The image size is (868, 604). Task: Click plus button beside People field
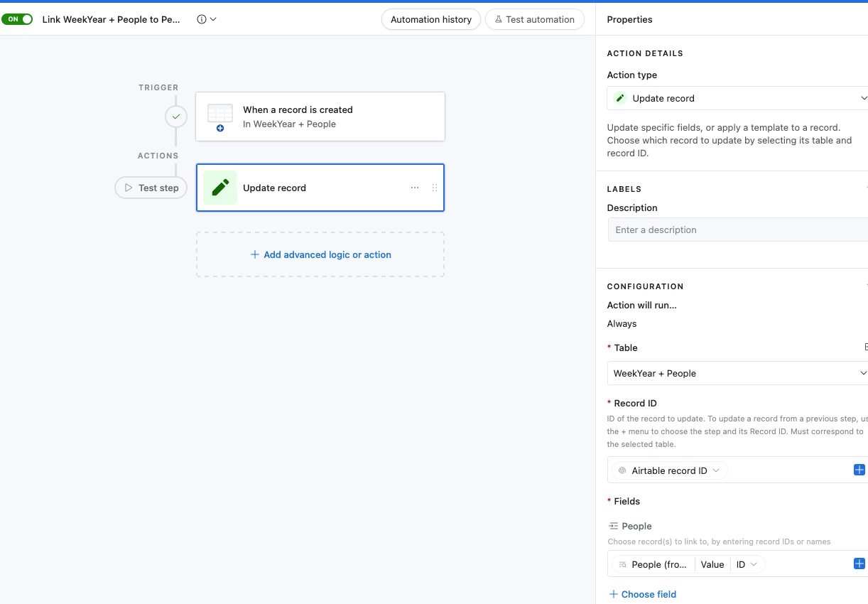point(859,563)
